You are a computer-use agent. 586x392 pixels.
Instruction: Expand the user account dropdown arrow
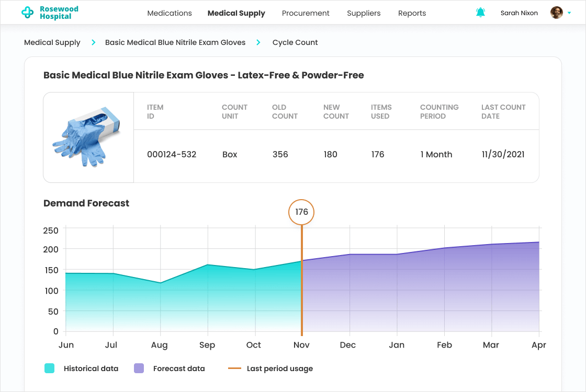click(x=569, y=13)
